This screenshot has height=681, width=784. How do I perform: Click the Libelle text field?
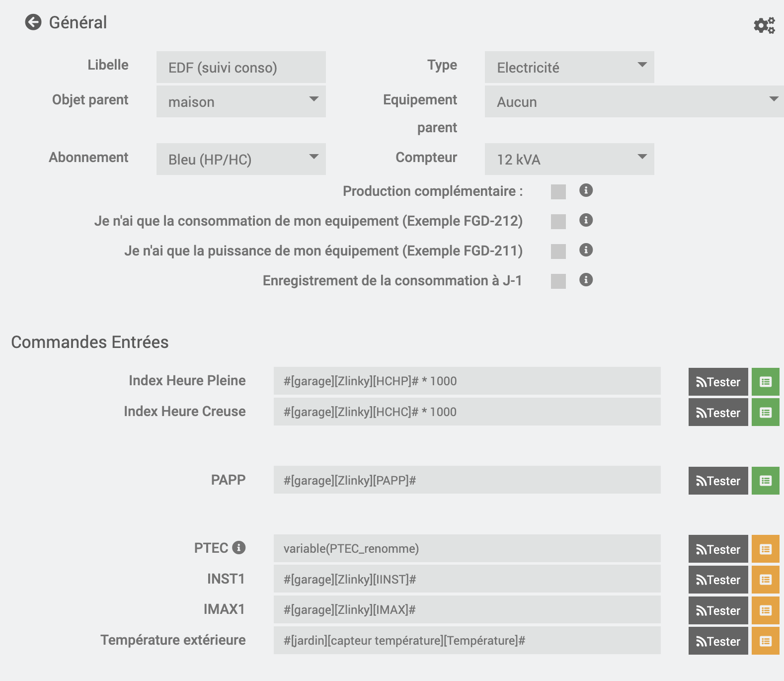click(x=241, y=67)
